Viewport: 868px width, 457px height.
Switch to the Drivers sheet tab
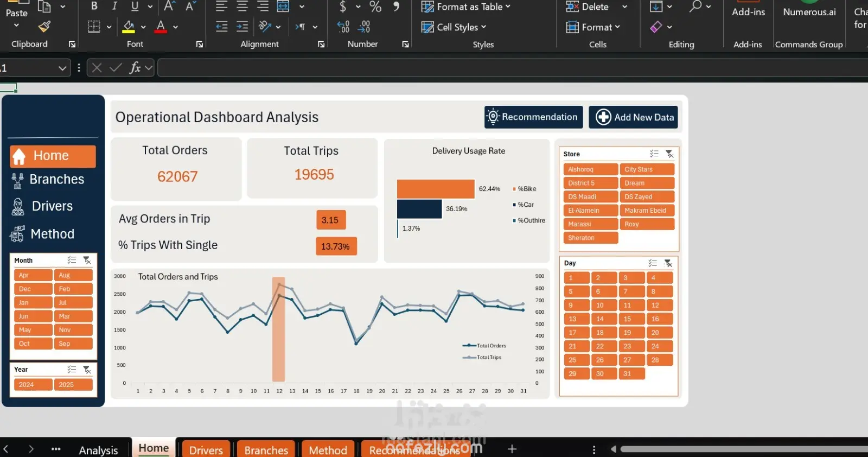coord(206,450)
